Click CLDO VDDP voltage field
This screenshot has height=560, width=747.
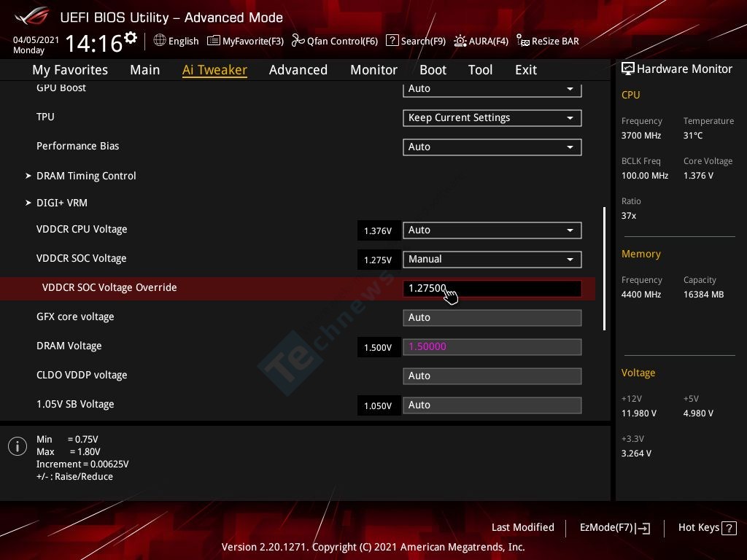click(x=492, y=376)
